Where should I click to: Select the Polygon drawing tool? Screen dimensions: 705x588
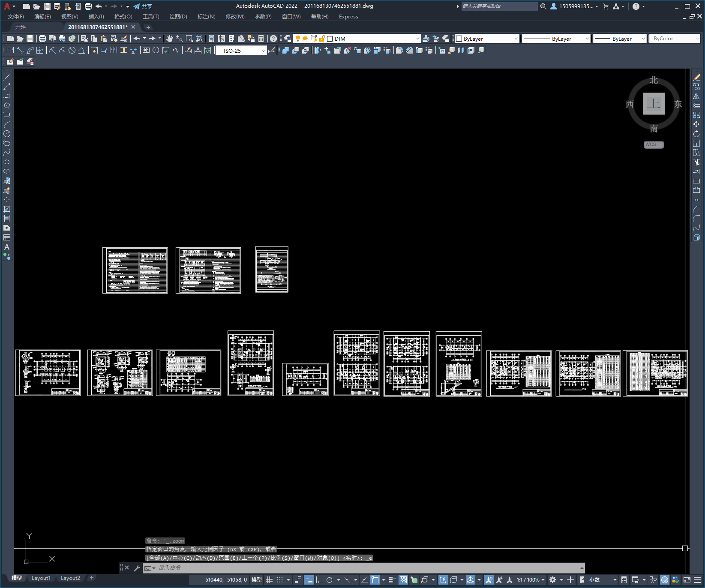pos(7,105)
